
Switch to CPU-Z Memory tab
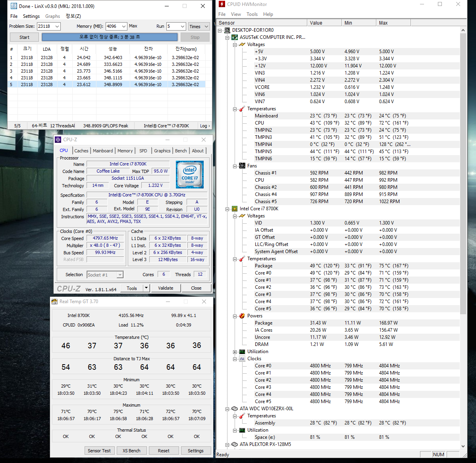pos(125,151)
